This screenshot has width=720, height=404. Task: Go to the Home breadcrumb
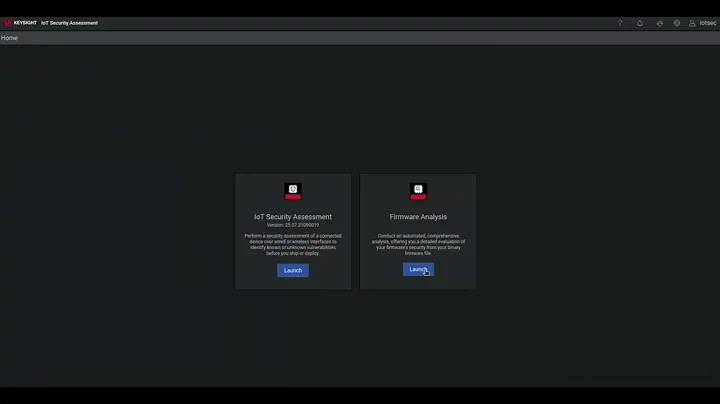click(x=9, y=38)
